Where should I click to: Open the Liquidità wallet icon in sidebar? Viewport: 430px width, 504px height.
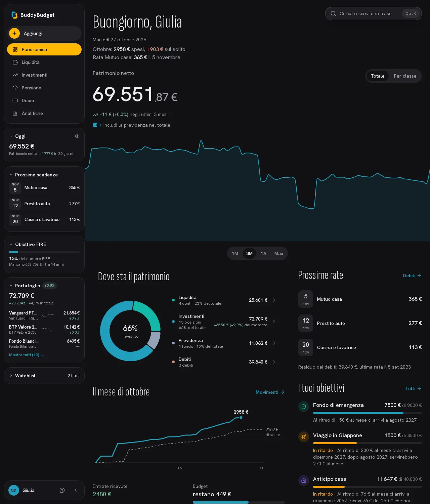click(x=15, y=62)
